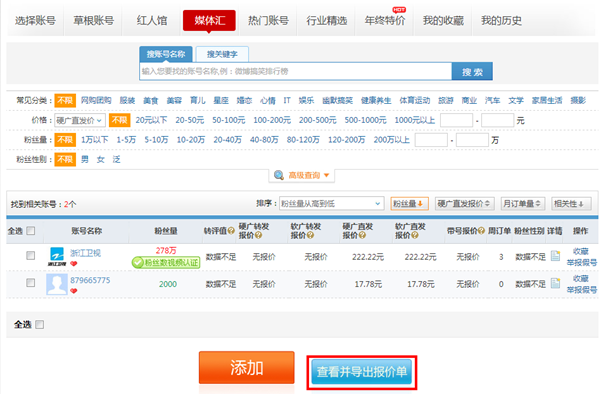
Task: Filter 粉丝量 by 10-20万
Action: tap(190, 140)
